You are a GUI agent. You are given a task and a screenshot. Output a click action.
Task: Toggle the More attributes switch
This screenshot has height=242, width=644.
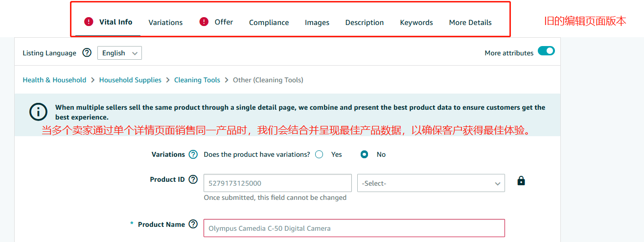click(546, 51)
